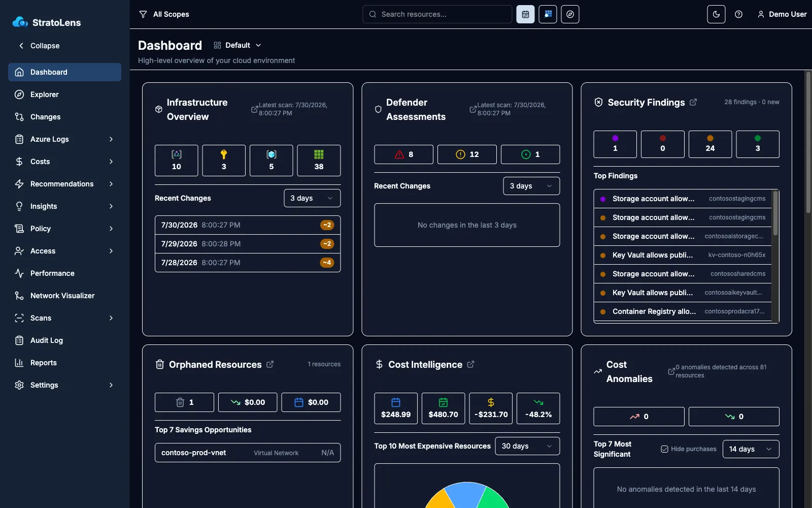Click the -48.2% trend tile
Screen dimensions: 812x508
point(538,408)
